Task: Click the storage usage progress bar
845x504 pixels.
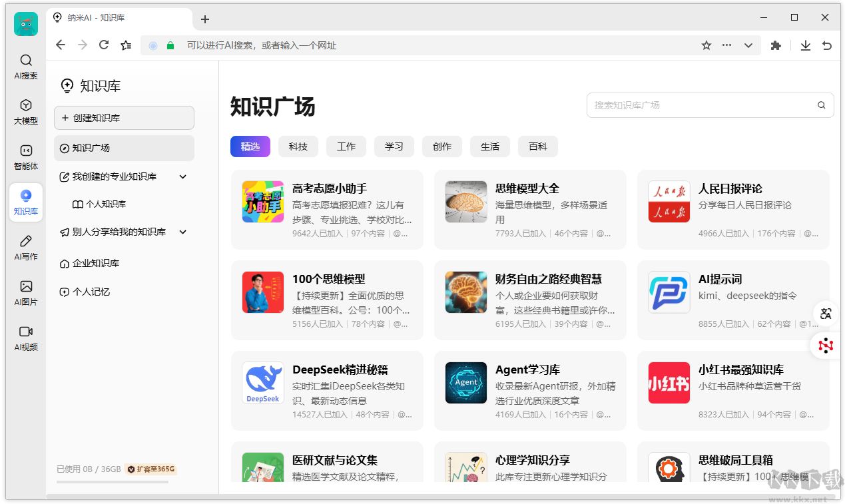Action: click(x=114, y=483)
